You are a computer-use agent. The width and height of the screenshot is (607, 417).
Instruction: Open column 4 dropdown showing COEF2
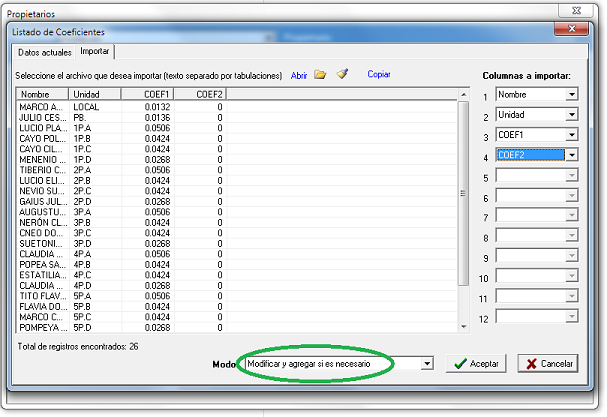pos(571,155)
